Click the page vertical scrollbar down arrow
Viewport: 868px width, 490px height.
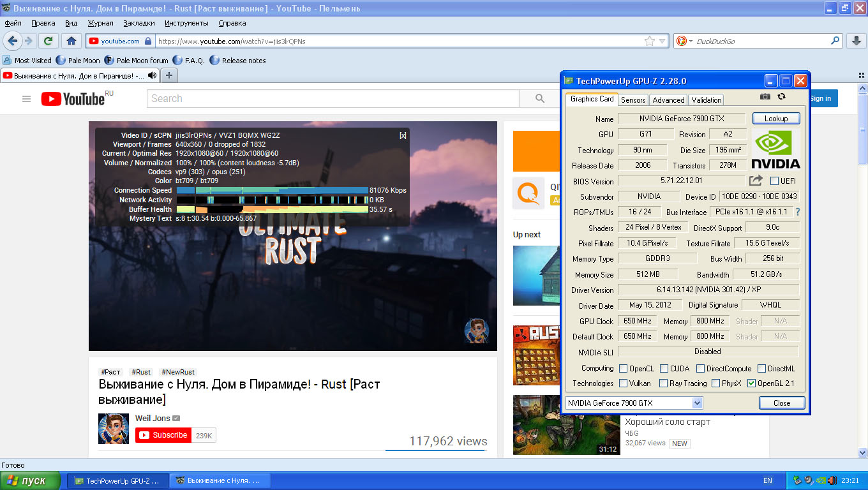point(862,453)
